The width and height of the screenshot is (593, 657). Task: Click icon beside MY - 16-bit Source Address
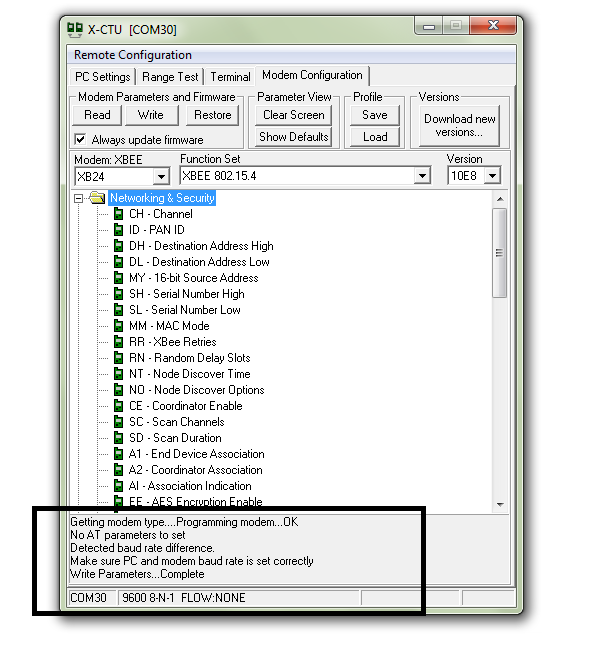(119, 278)
